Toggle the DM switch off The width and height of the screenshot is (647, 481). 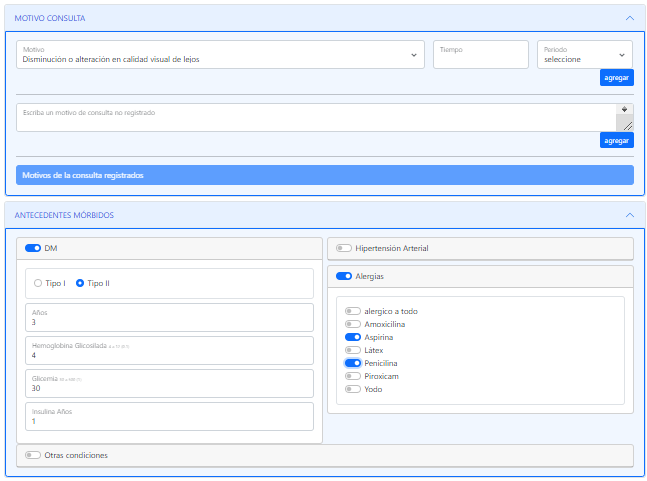[33, 248]
